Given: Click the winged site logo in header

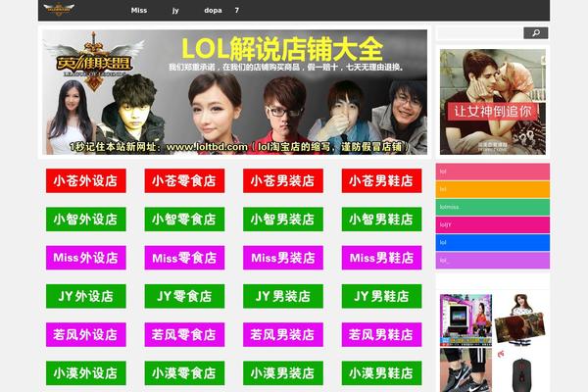Looking at the screenshot, I should tap(59, 9).
